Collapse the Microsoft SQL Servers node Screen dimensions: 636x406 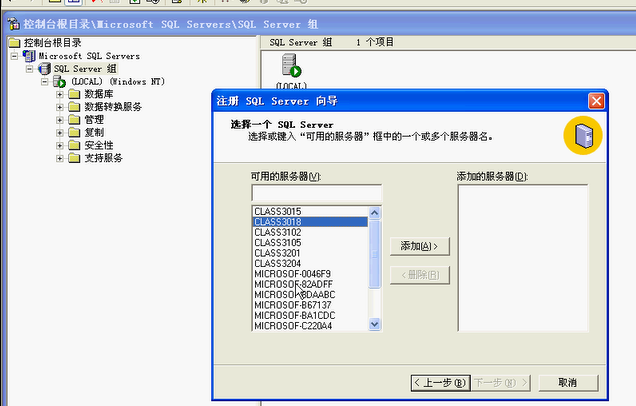coord(14,56)
